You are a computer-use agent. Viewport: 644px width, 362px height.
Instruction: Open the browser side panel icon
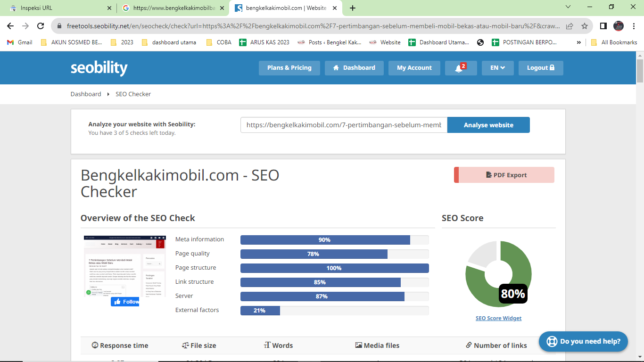pos(603,26)
